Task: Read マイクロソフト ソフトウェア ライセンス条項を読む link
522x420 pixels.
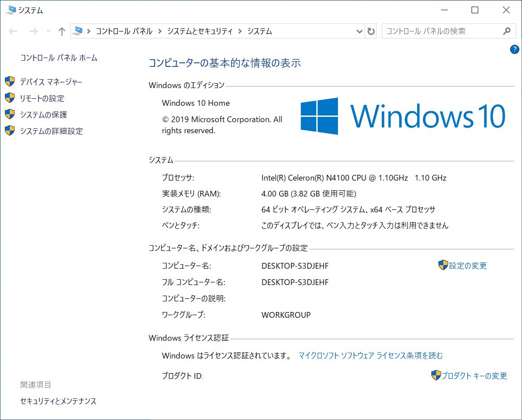Action: point(371,356)
